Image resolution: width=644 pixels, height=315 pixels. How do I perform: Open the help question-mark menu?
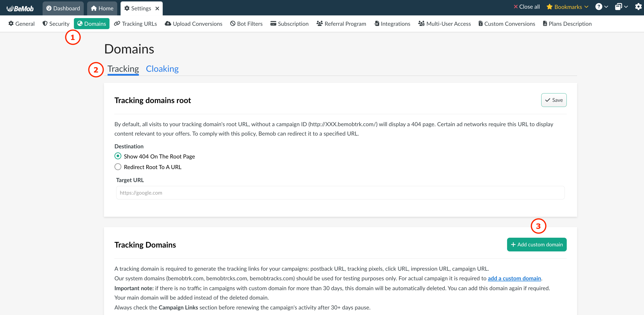click(x=601, y=7)
